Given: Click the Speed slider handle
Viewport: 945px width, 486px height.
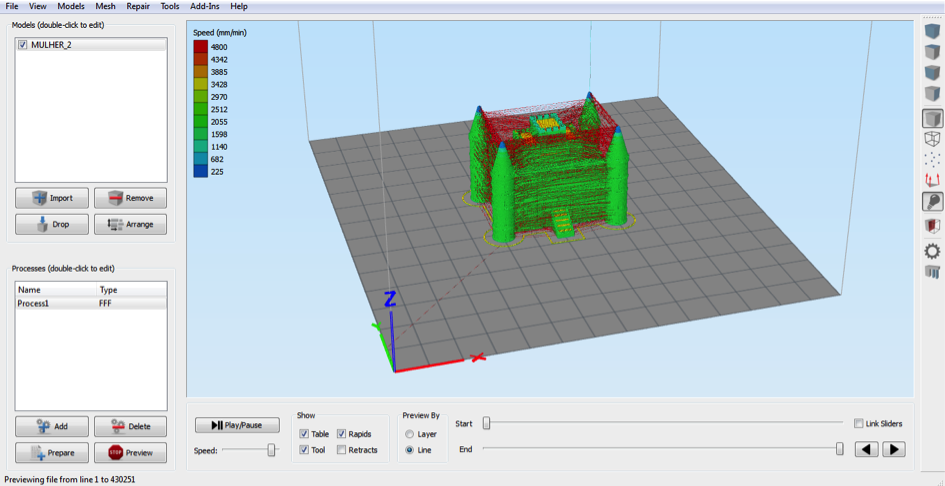Looking at the screenshot, I should tap(271, 451).
